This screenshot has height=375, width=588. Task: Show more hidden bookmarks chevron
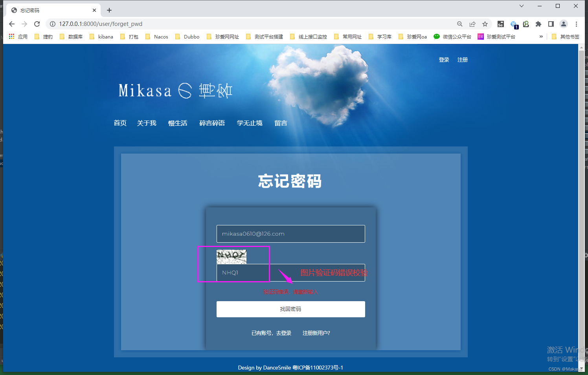[x=541, y=37]
